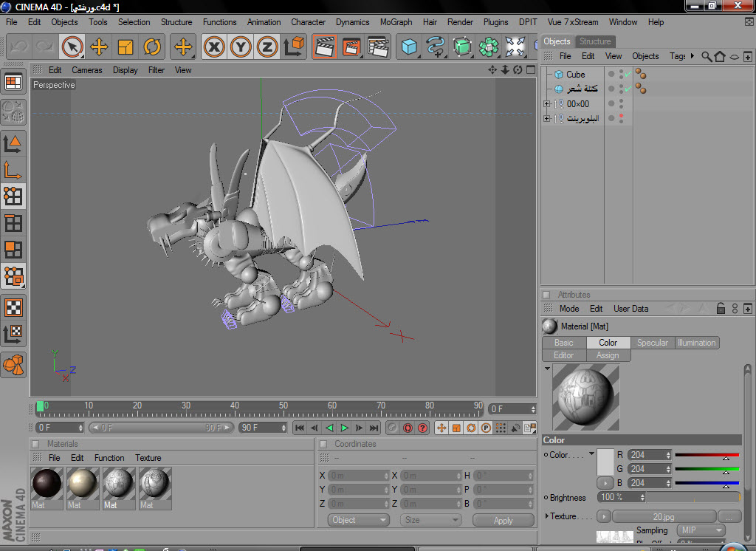Click the material Color swatch
756x551 pixels.
pos(605,462)
